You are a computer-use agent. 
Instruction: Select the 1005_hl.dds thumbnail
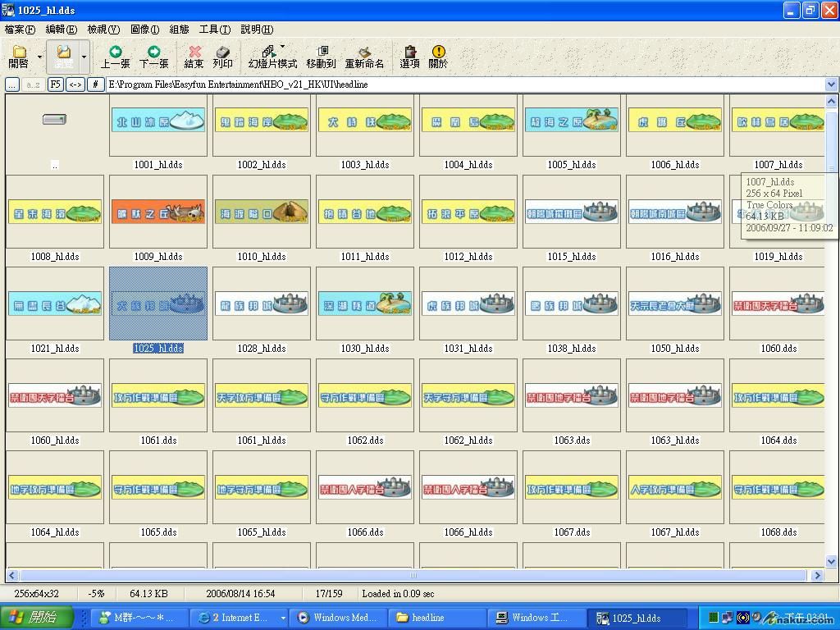[x=572, y=120]
